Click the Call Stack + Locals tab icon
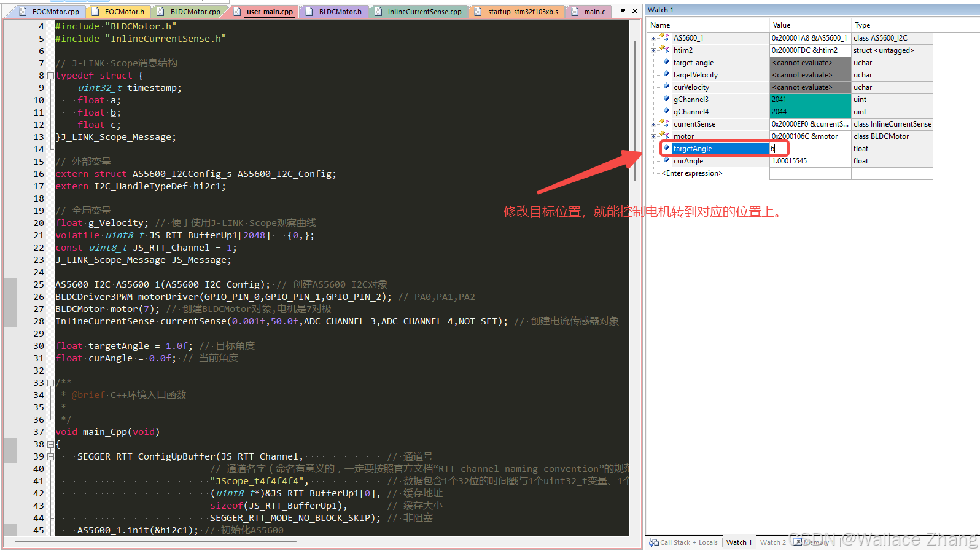The image size is (980, 556). tap(654, 542)
